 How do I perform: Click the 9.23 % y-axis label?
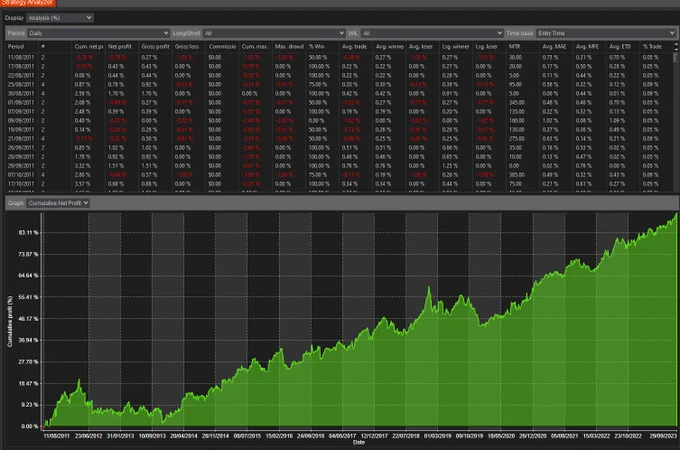[29, 405]
